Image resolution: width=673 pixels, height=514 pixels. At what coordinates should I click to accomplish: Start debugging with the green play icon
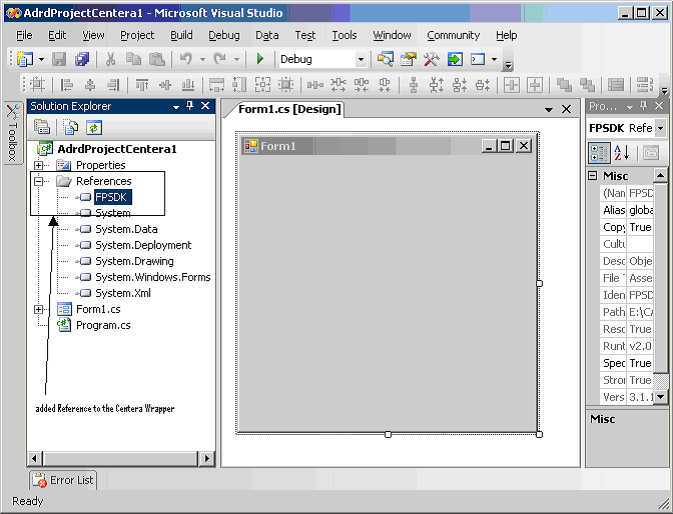coord(260,59)
